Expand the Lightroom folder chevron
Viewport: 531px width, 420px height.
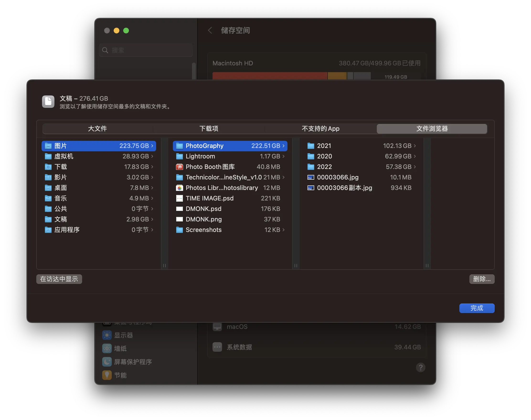click(283, 156)
